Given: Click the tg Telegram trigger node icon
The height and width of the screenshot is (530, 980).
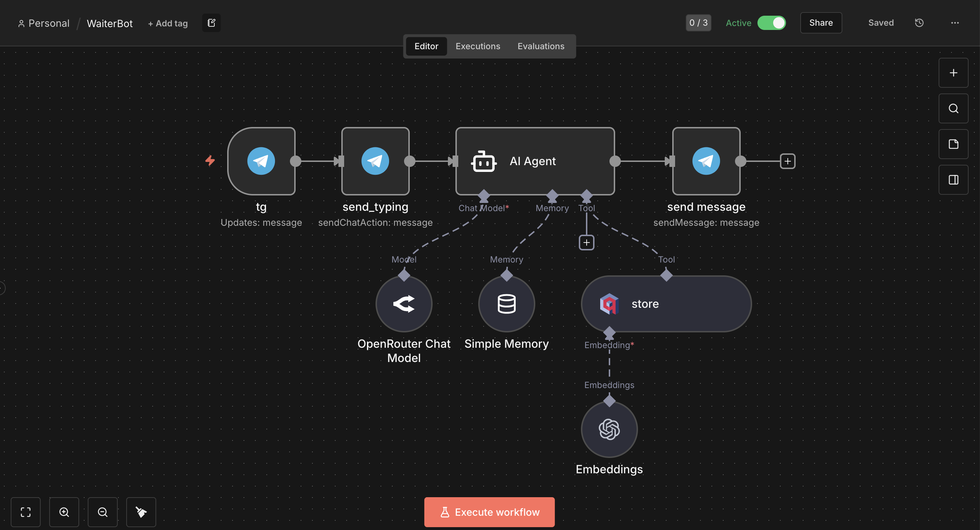Looking at the screenshot, I should tap(261, 161).
